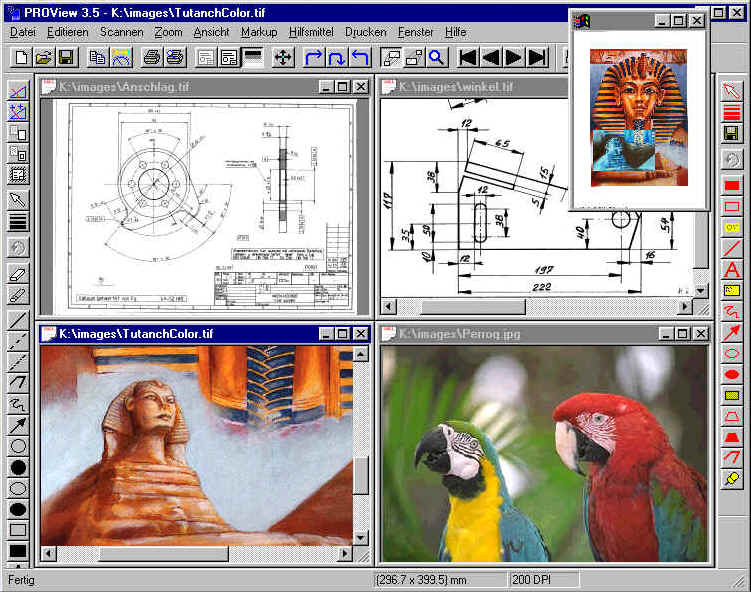Click the batch print icon with stacked printers

pos(175,57)
